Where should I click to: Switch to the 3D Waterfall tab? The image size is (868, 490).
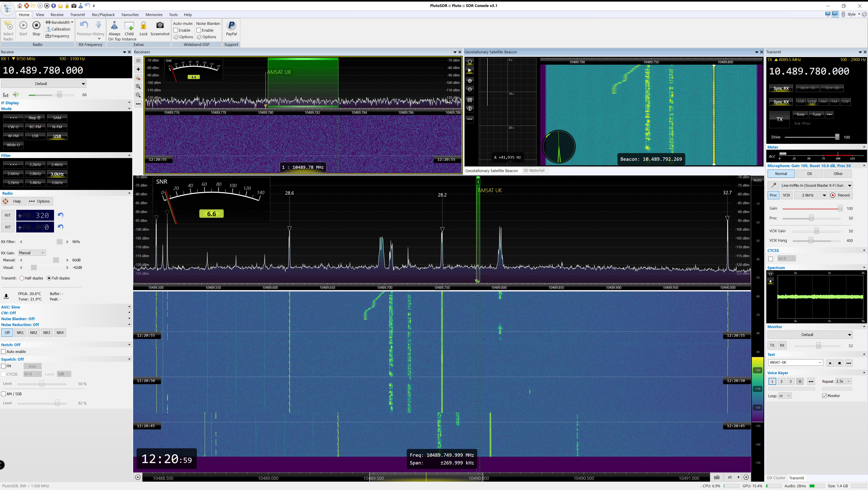pos(534,170)
